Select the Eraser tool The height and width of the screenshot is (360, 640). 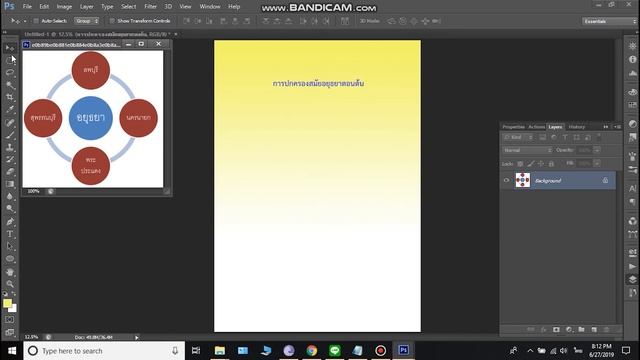point(10,171)
